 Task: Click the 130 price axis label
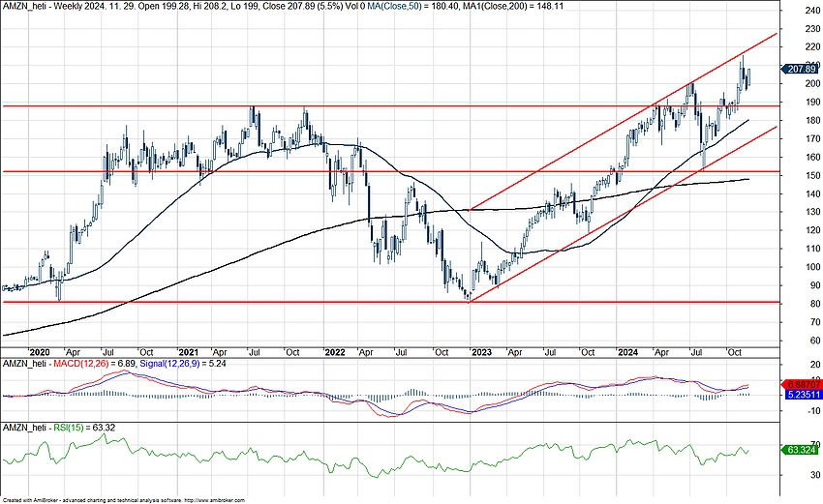point(813,213)
